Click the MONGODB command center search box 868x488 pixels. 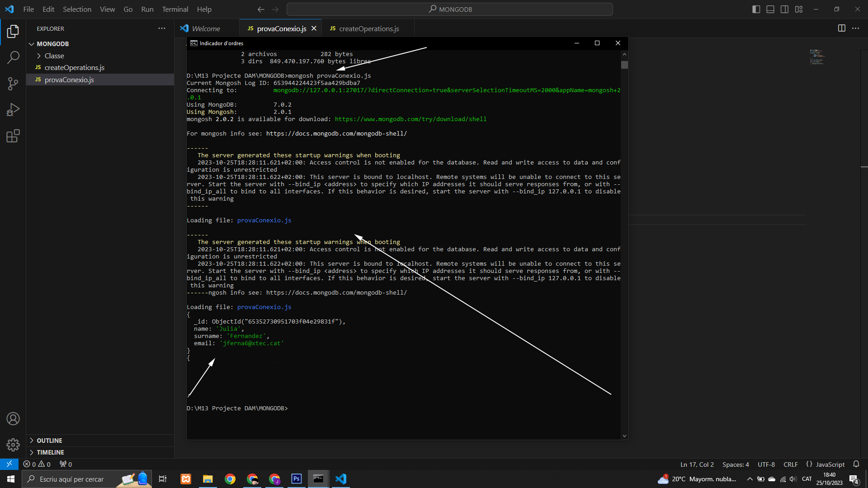[x=450, y=9]
